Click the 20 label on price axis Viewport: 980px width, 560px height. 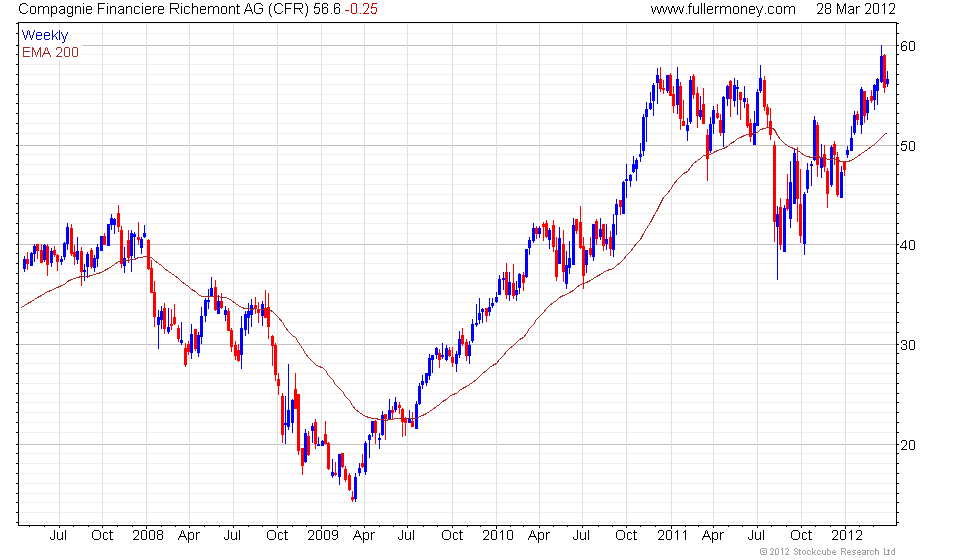point(908,445)
